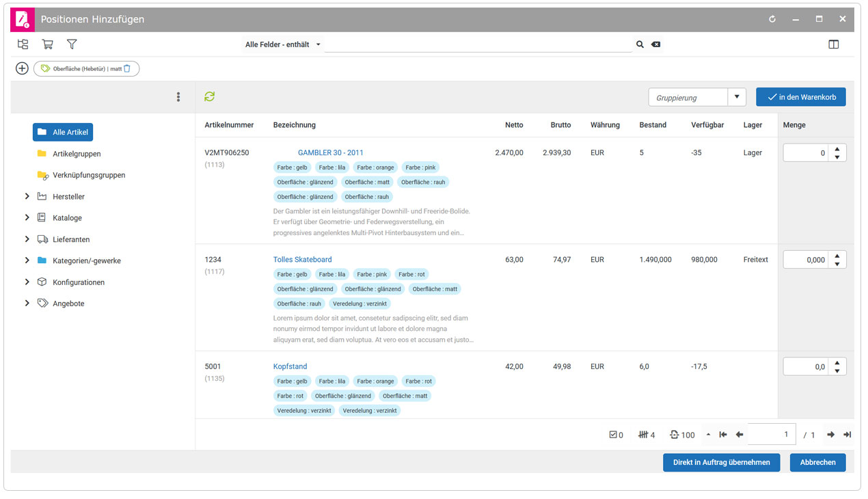The image size is (868, 499).
Task: Expand the Kataloge tree node
Action: coord(27,218)
